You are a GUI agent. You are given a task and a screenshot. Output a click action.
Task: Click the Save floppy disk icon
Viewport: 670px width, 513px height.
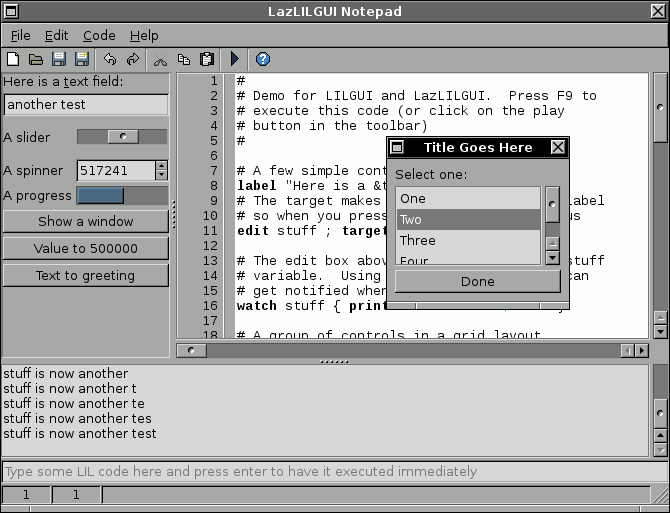tap(59, 60)
